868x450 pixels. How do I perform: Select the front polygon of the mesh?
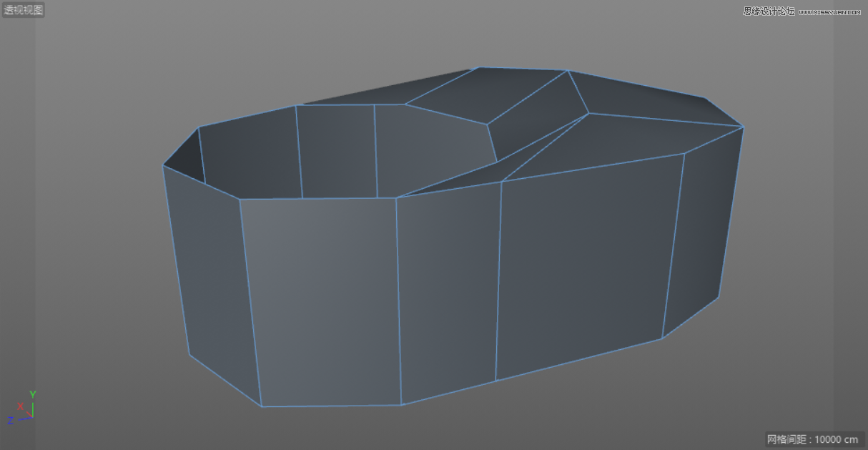322,300
